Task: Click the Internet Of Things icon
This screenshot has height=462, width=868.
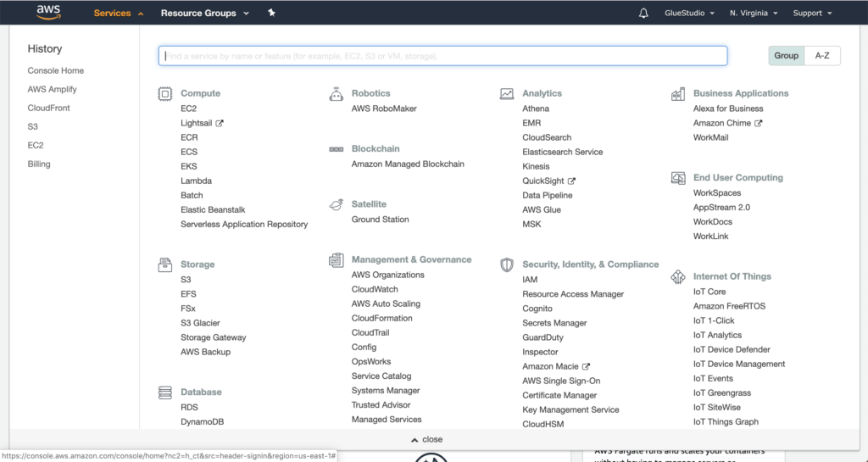Action: coord(677,276)
